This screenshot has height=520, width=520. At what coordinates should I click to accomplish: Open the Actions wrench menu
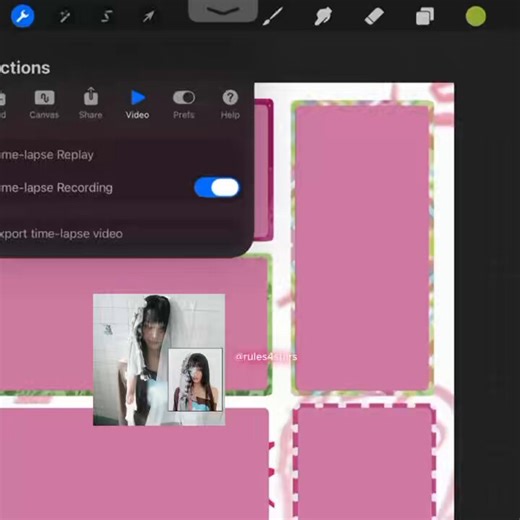point(22,16)
